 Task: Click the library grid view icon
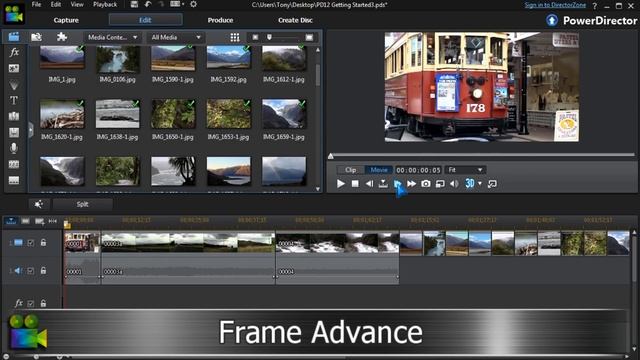pos(235,38)
